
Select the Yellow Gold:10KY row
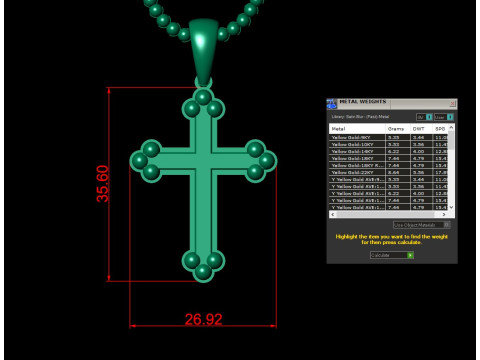click(389, 144)
